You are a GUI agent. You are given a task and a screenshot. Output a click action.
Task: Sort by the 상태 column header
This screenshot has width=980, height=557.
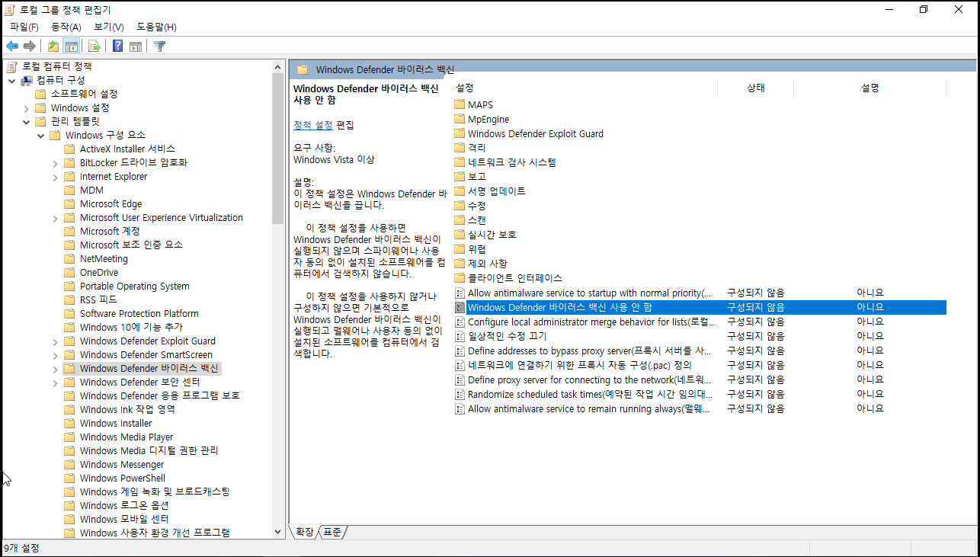click(x=756, y=88)
